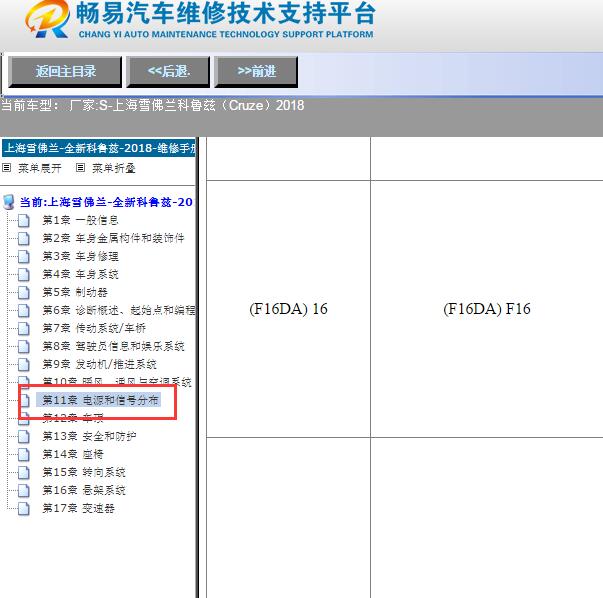603x598 pixels.
Task: Open 第9章 发动机/推进系统
Action: (100, 365)
